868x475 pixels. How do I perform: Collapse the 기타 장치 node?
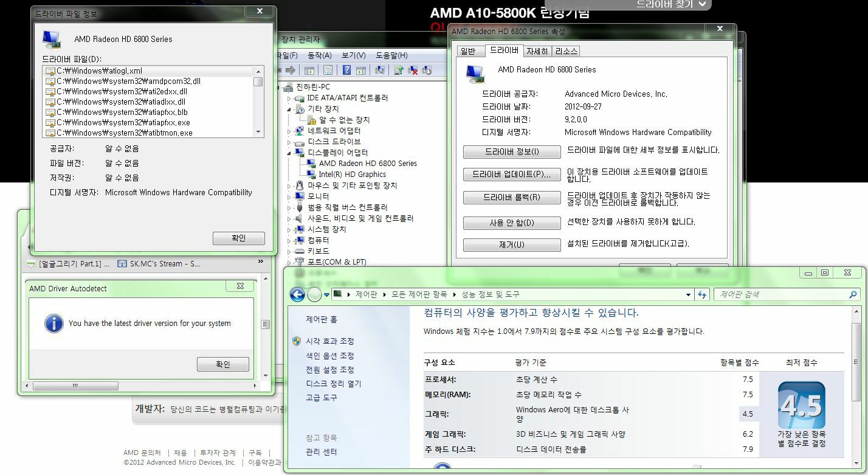[x=289, y=109]
